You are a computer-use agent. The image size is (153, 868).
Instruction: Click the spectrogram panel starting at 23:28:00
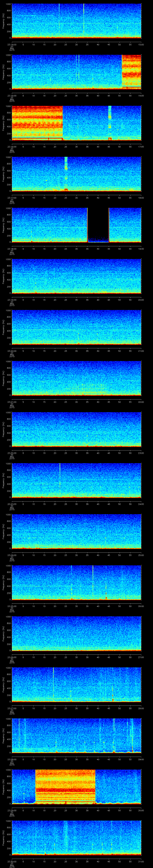[76, 736]
